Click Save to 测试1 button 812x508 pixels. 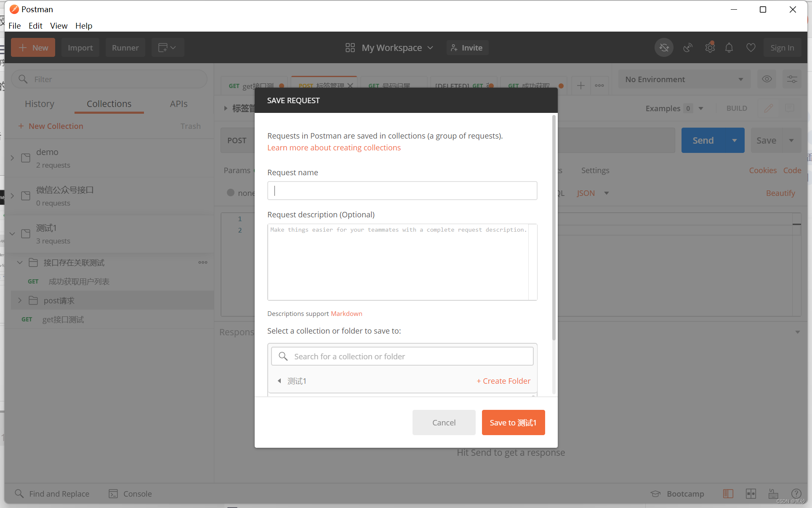click(513, 422)
